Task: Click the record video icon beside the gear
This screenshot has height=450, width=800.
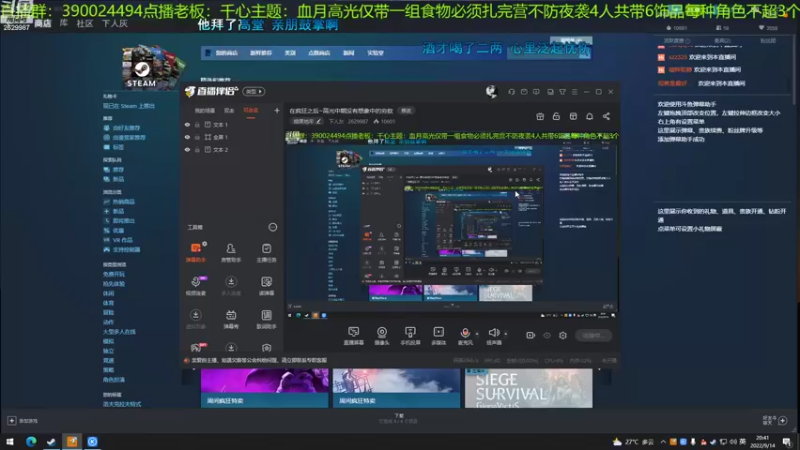Action: click(x=531, y=335)
